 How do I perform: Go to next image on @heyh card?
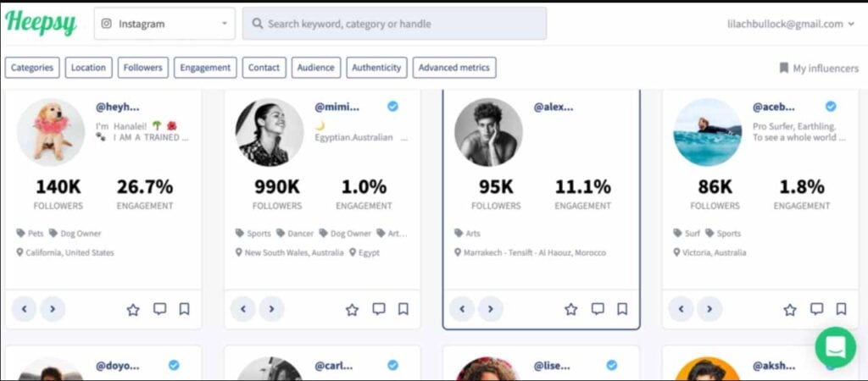point(53,310)
